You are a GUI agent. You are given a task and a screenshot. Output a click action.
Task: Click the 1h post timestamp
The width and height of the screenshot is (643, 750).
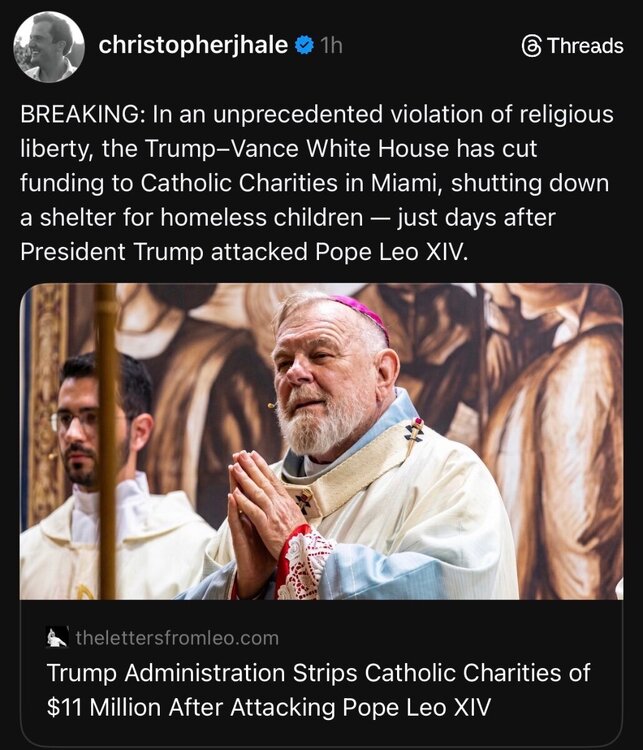[x=331, y=46]
